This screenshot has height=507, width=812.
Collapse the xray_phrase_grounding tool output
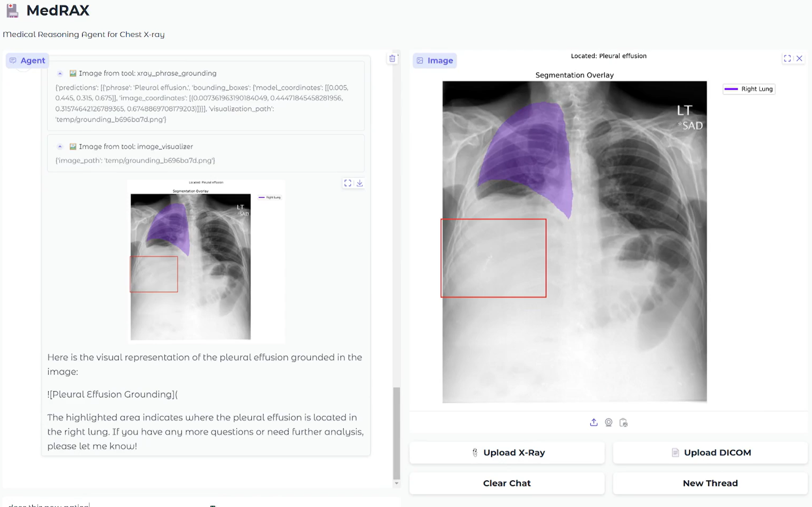pyautogui.click(x=60, y=73)
